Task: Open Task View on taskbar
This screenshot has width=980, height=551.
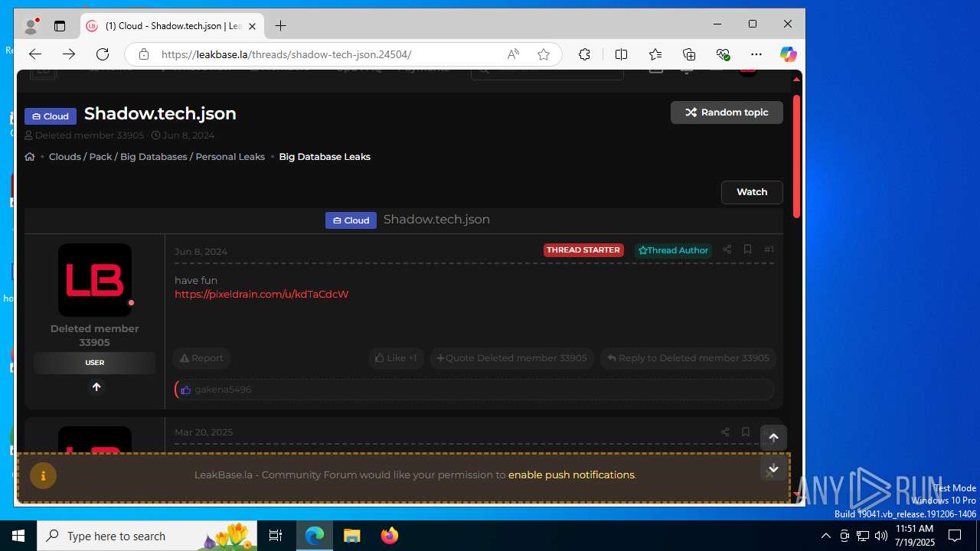Action: coord(276,536)
